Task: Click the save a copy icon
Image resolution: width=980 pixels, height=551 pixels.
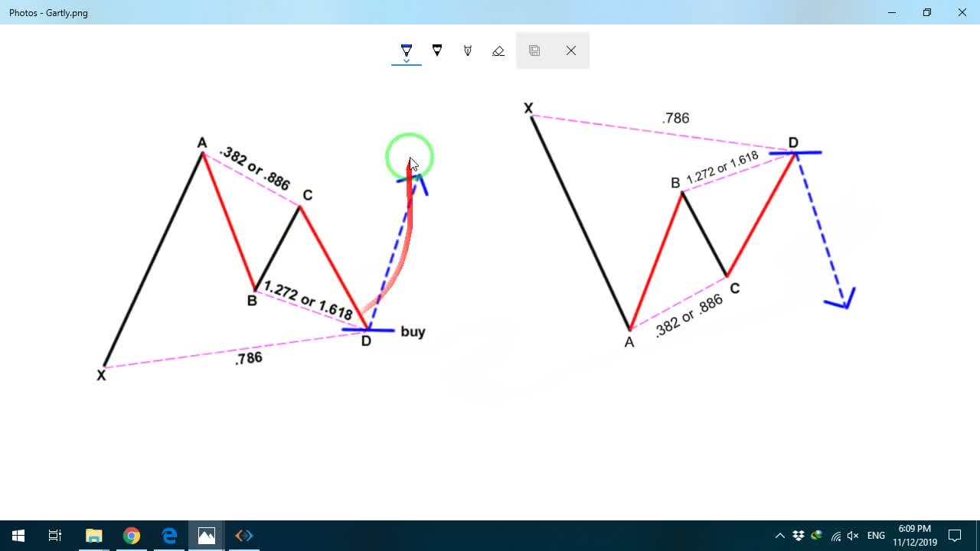Action: [534, 51]
